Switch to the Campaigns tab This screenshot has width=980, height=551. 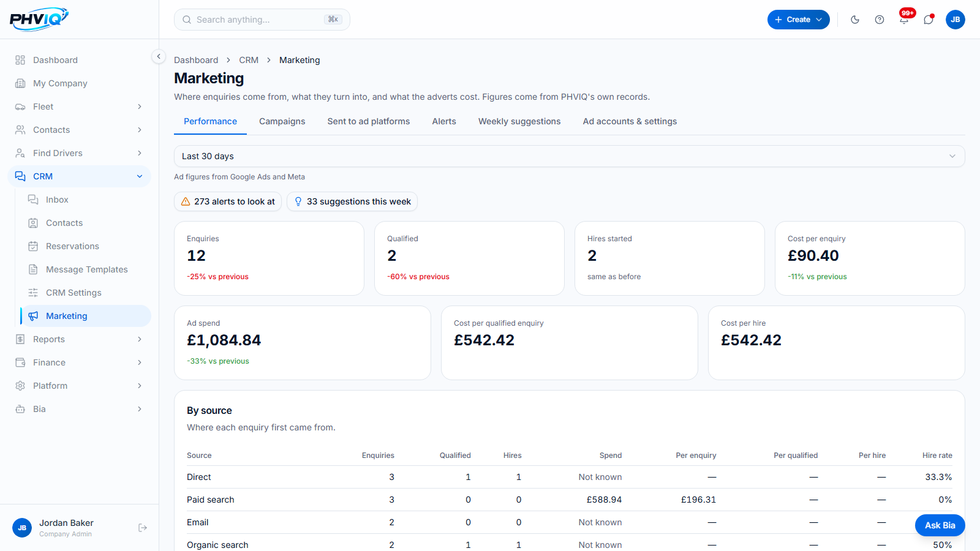click(282, 121)
